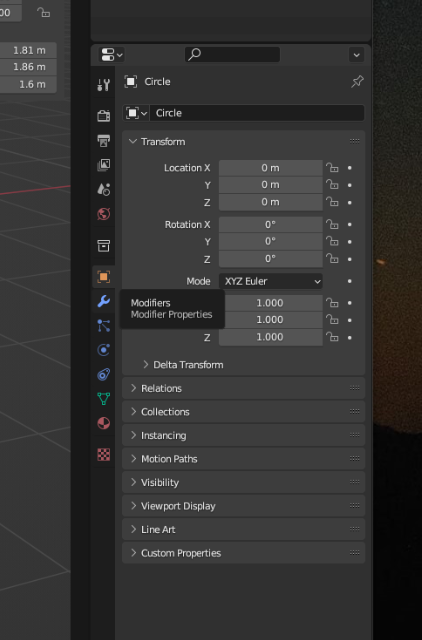Image resolution: width=422 pixels, height=640 pixels.
Task: Click the properties search field
Action: (233, 54)
